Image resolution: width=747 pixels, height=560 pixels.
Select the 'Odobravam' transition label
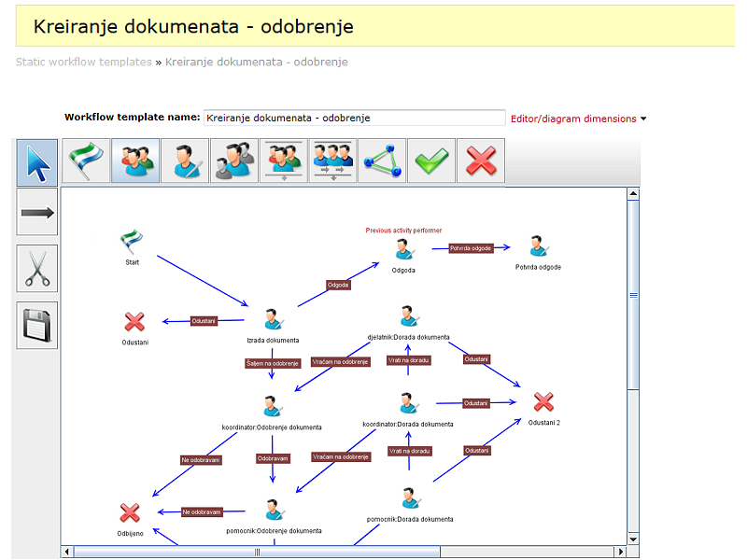point(273,458)
